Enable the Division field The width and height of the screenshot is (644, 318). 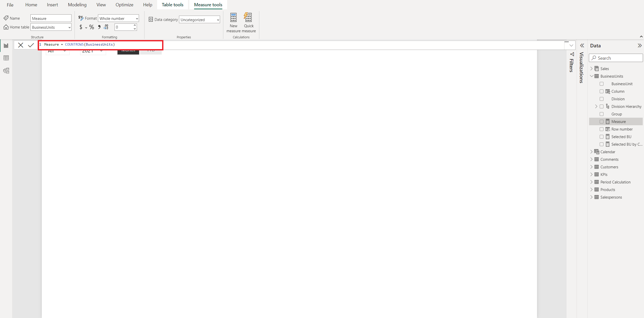[602, 99]
